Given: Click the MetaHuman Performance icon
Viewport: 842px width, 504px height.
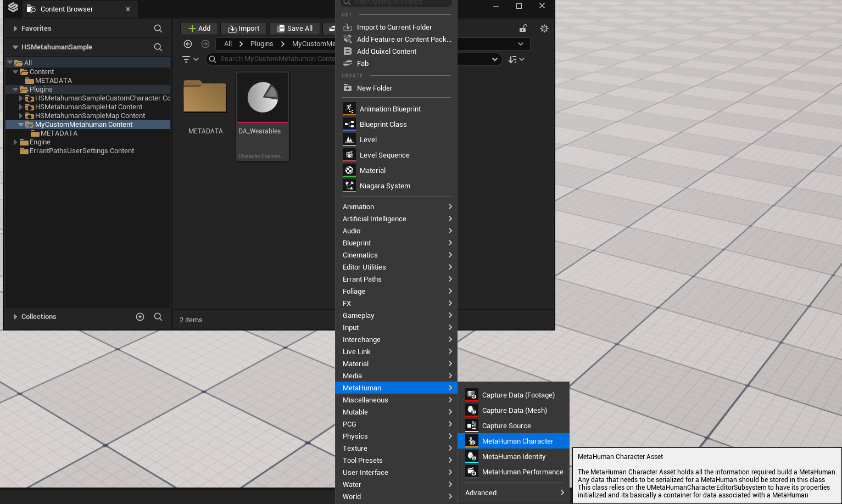Looking at the screenshot, I should pyautogui.click(x=472, y=472).
